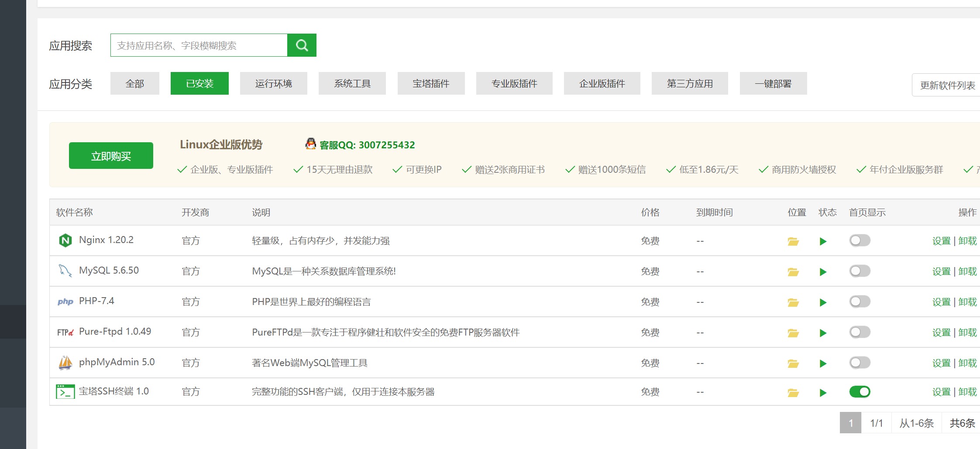Select the 全部 category tab
The image size is (980, 449).
pos(134,83)
